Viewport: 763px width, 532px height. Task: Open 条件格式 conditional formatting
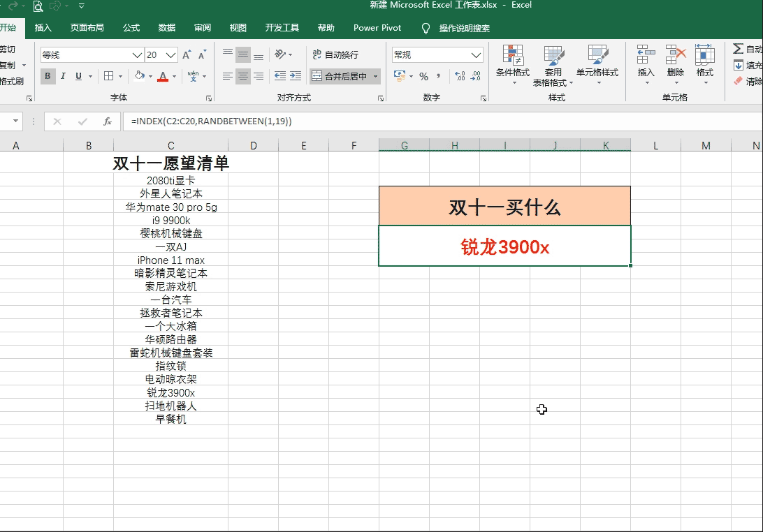pyautogui.click(x=512, y=65)
